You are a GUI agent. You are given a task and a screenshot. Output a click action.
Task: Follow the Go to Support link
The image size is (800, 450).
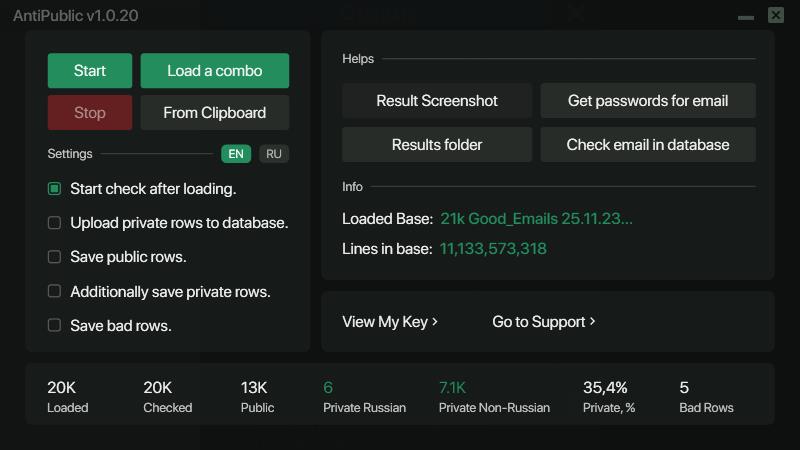[544, 322]
